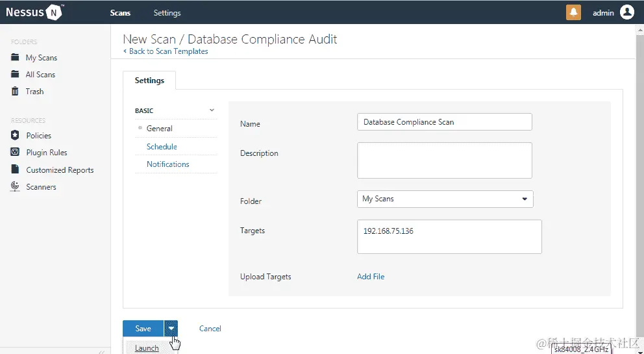Click the Name input field
The width and height of the screenshot is (644, 354).
445,121
